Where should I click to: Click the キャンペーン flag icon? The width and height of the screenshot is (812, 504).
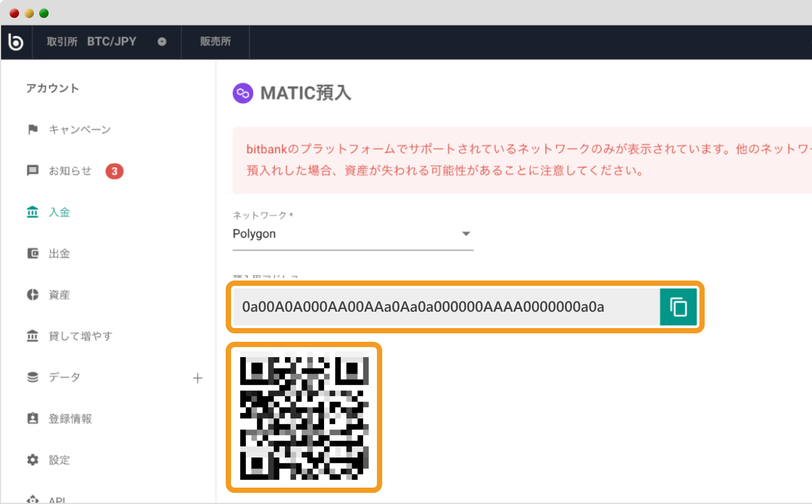coord(33,129)
